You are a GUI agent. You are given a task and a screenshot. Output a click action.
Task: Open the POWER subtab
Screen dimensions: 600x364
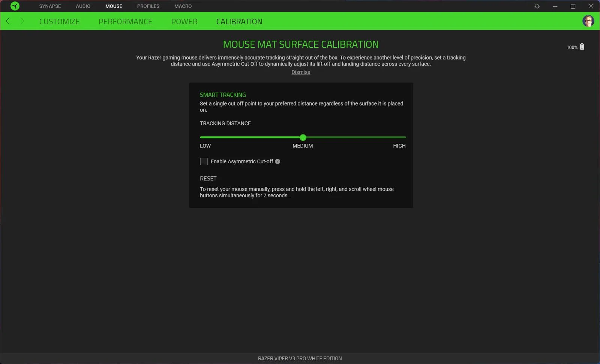[x=184, y=22]
